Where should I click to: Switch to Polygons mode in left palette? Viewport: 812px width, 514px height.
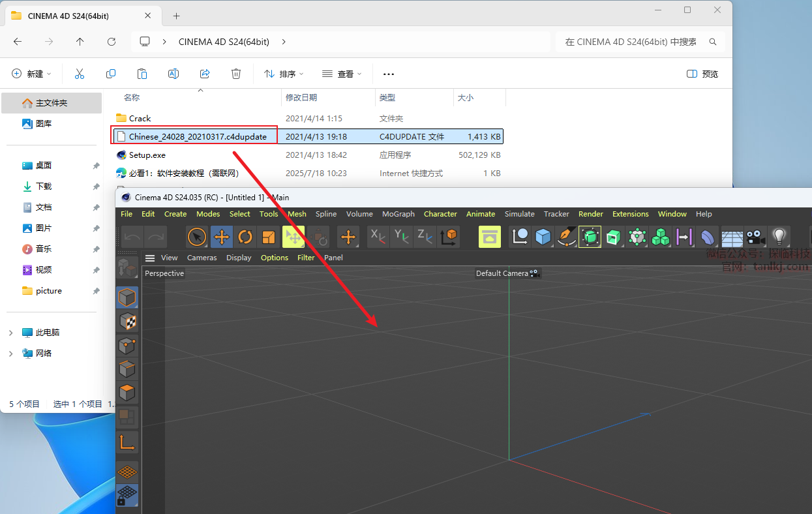[127, 393]
